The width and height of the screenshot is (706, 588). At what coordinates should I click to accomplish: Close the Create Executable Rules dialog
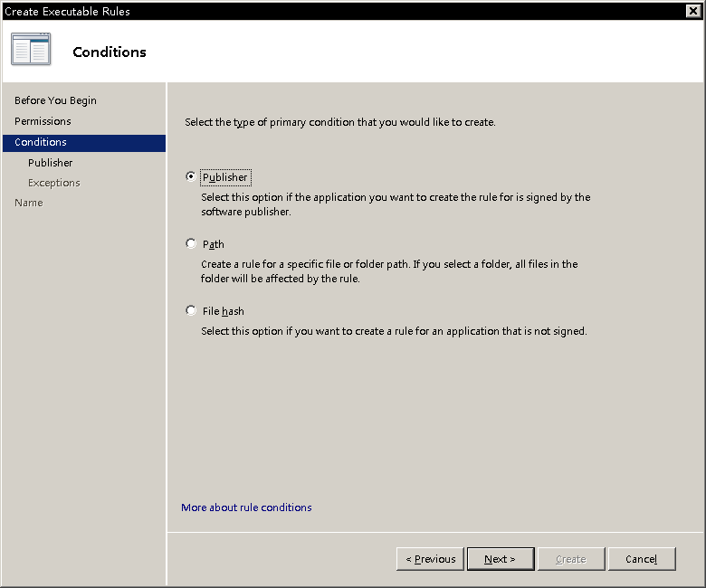693,11
